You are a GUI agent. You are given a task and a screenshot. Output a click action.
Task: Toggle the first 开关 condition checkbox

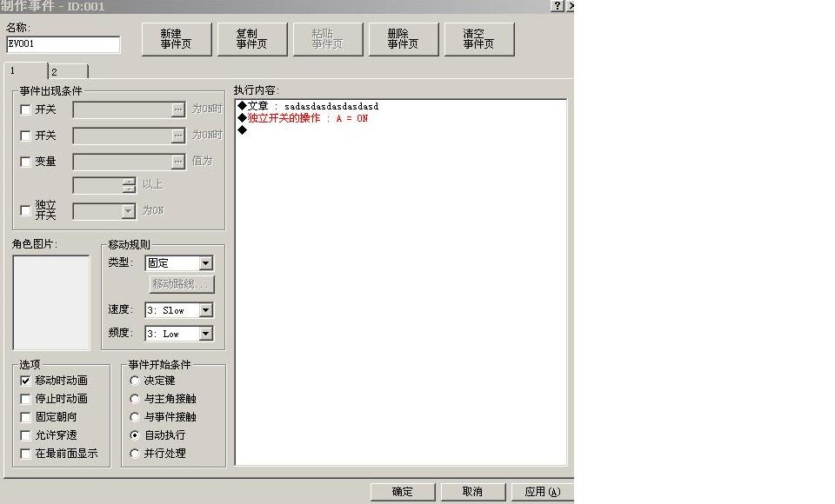pos(25,109)
